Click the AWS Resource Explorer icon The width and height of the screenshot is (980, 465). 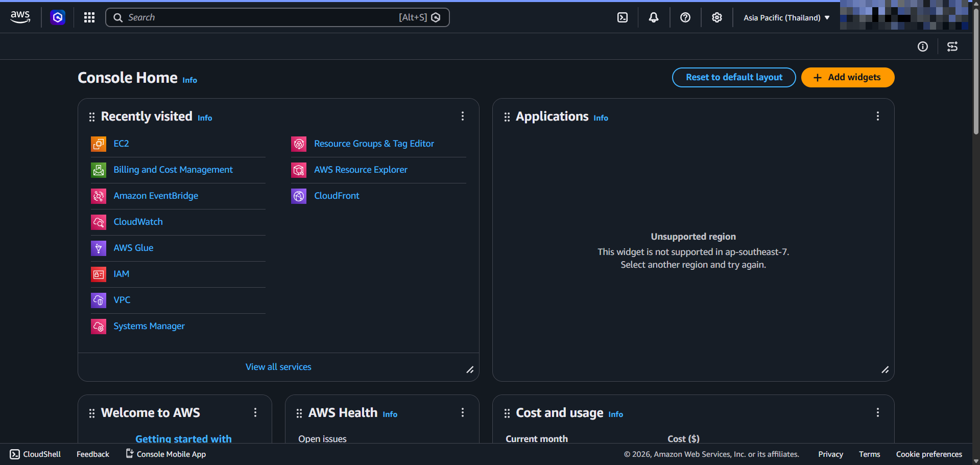point(299,170)
